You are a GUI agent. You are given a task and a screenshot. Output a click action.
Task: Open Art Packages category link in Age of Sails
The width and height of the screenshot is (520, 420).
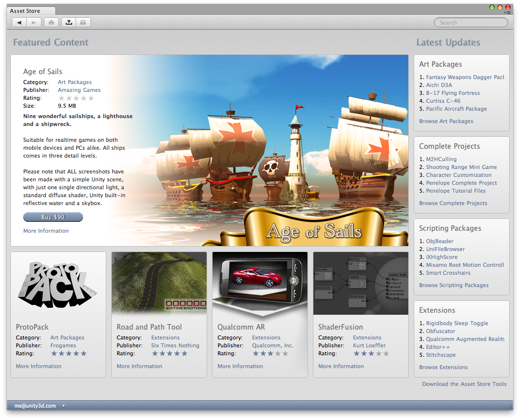pos(75,82)
